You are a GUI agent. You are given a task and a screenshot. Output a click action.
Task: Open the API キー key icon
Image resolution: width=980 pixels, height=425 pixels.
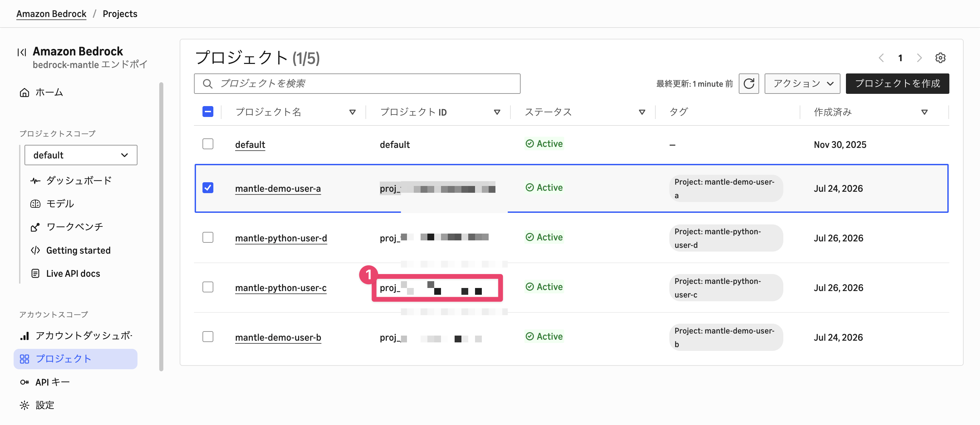[x=24, y=382]
